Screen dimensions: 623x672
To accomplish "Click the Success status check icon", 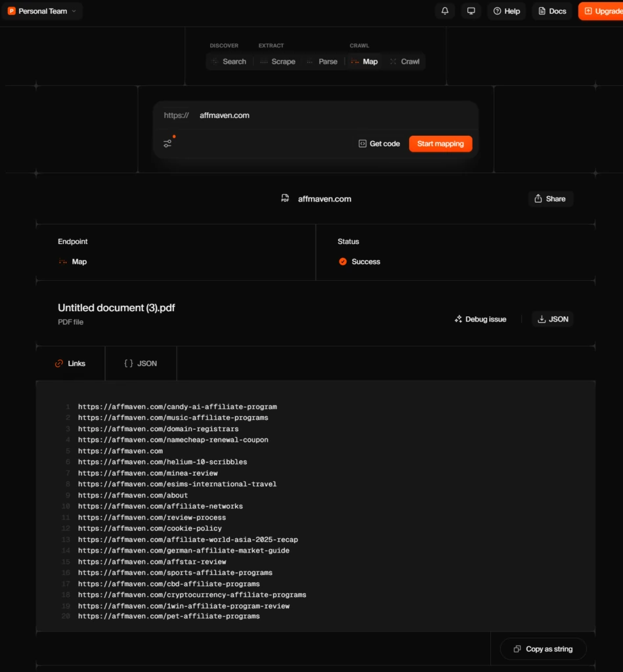I will coord(343,261).
